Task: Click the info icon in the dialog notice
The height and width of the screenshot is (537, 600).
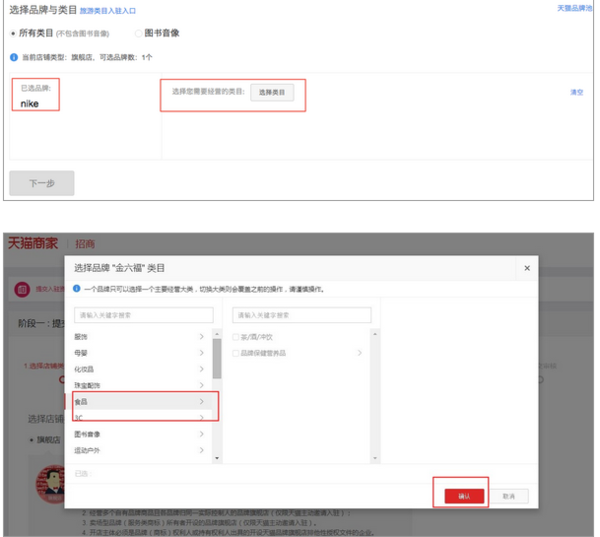Action: (x=77, y=288)
